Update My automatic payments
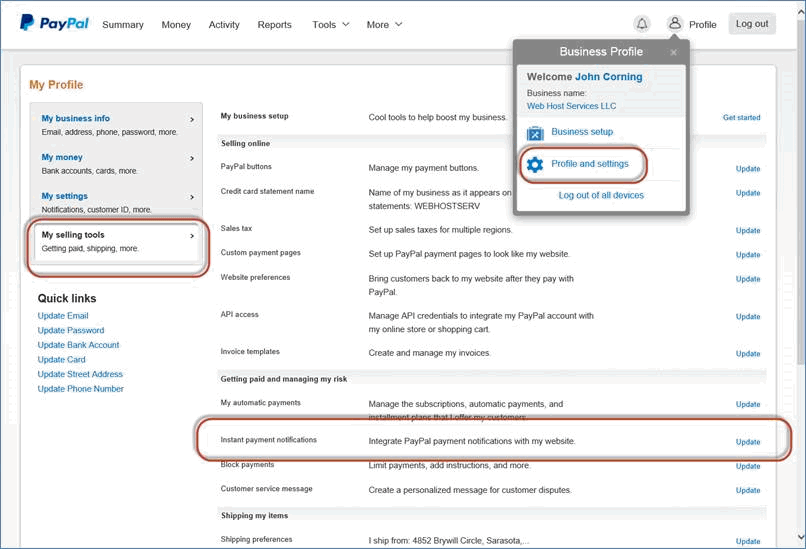The image size is (806, 549). (748, 405)
